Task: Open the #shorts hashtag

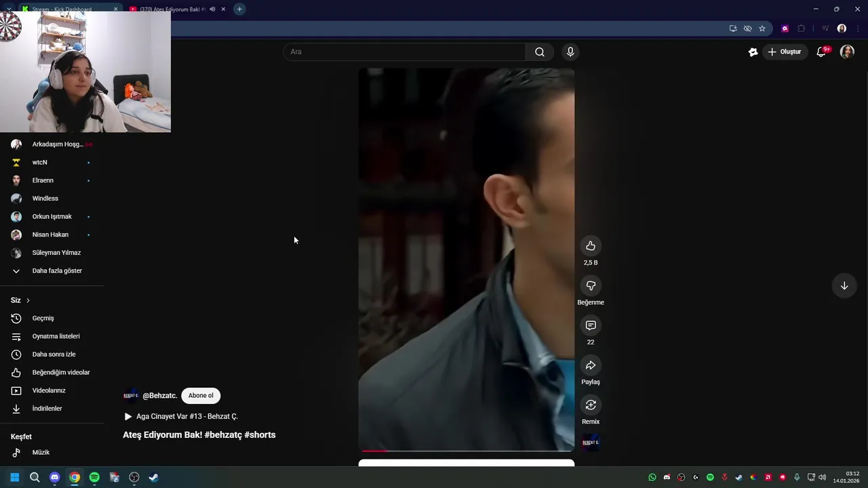Action: point(260,435)
